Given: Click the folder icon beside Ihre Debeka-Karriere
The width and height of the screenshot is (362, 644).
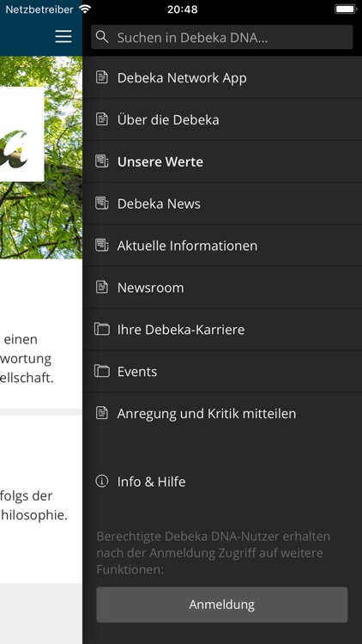Looking at the screenshot, I should pyautogui.click(x=102, y=329).
